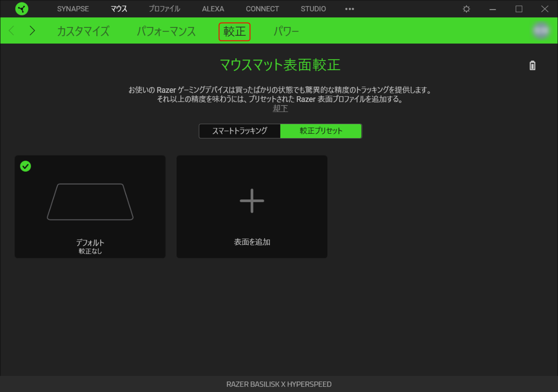
Task: Open the マウス tab
Action: pyautogui.click(x=119, y=9)
